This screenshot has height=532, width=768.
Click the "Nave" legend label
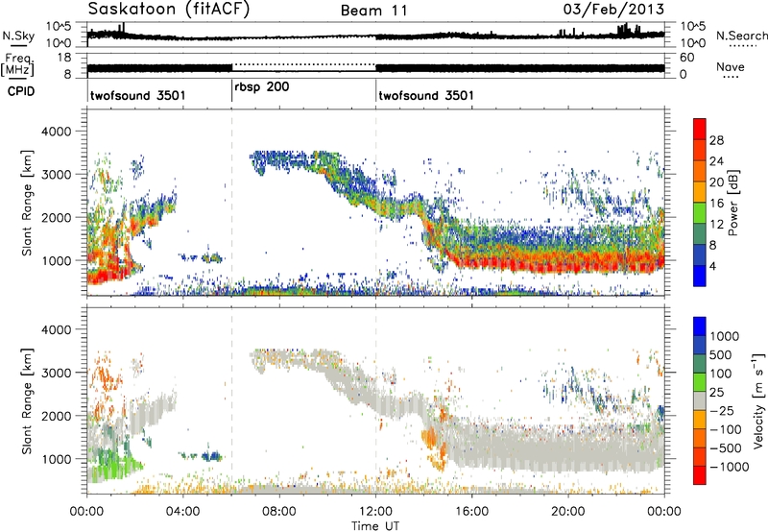coord(731,67)
